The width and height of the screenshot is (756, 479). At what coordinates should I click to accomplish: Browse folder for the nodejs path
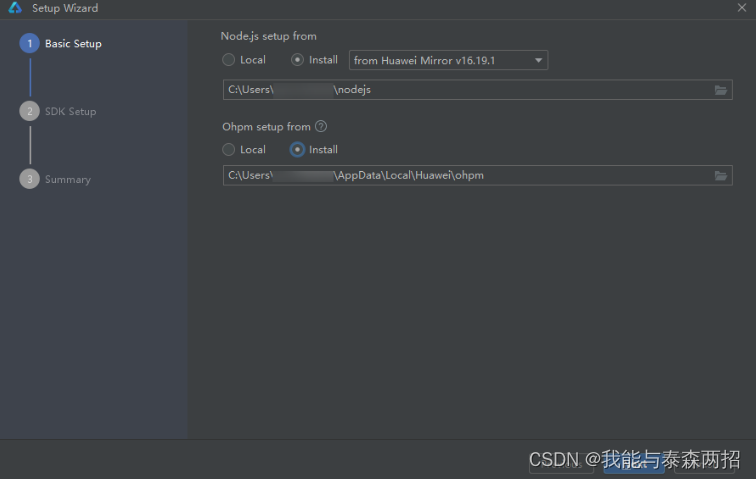pyautogui.click(x=720, y=90)
